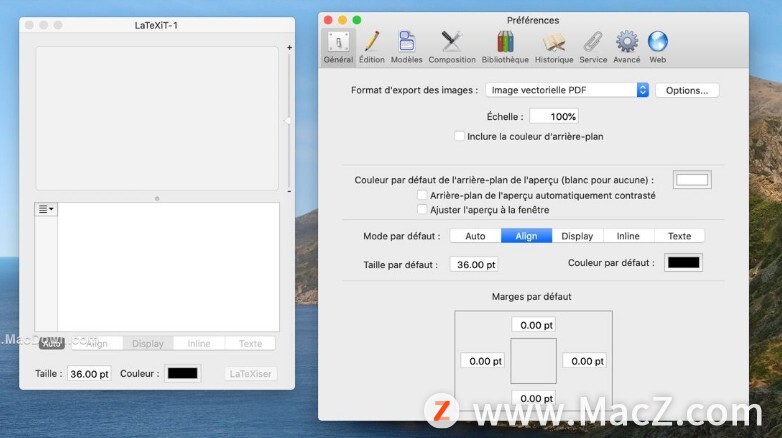Click the minus zoom icon in LaTeXiT-1
This screenshot has width=782, height=438.
(x=289, y=192)
